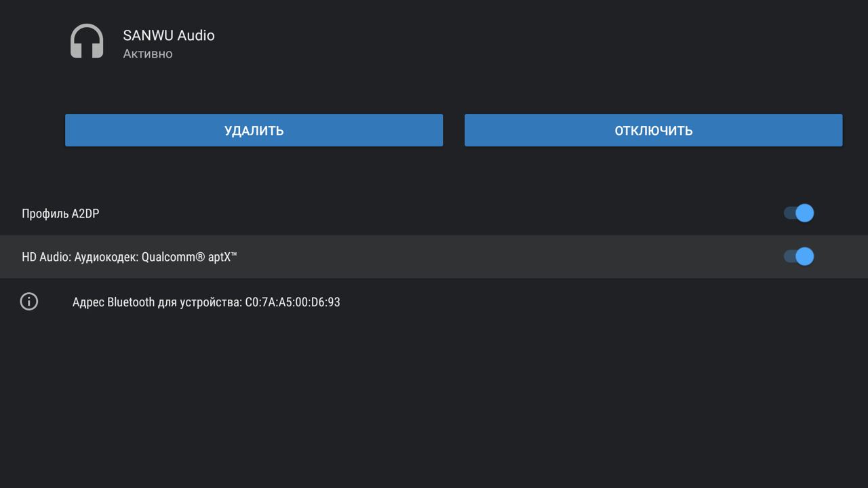Click the info circle icon
The image size is (868, 488).
29,301
